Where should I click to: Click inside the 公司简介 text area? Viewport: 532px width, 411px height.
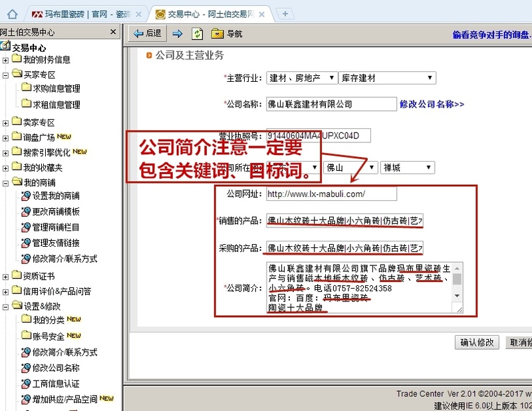click(x=360, y=287)
